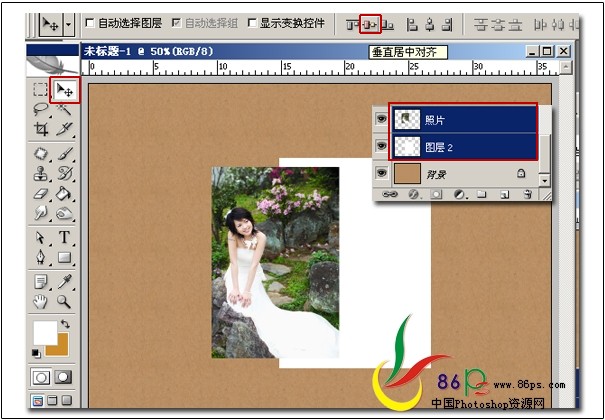Select the Type tool
Screen dimensions: 605x420
[64, 238]
